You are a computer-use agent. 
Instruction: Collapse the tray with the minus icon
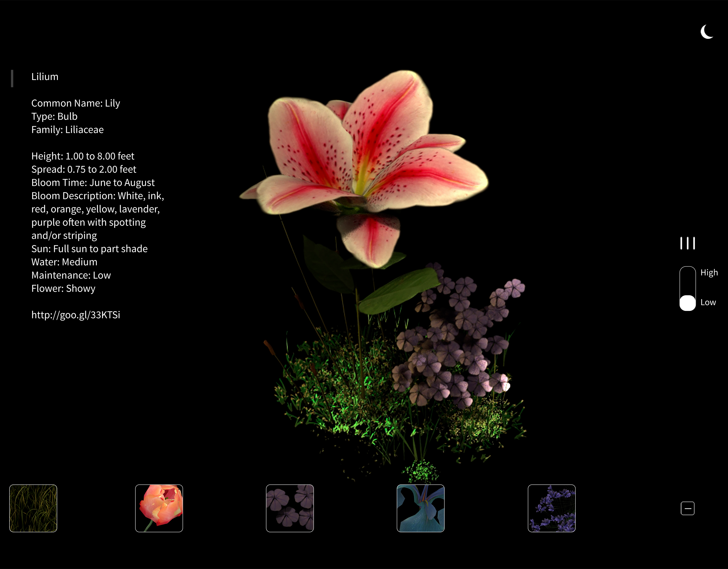coord(687,508)
